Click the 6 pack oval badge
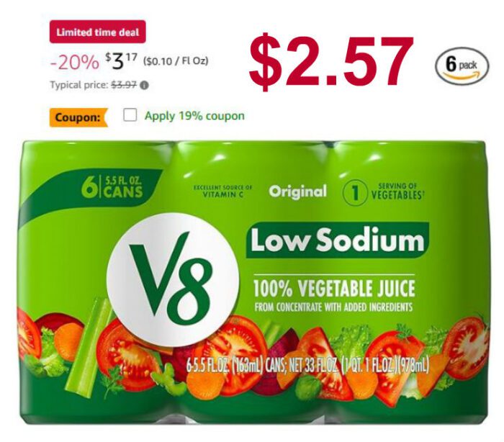This screenshot has width=504, height=442. [x=462, y=66]
